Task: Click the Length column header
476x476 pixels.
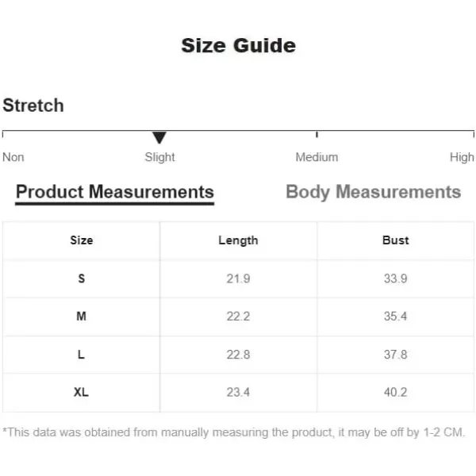Action: [x=238, y=240]
